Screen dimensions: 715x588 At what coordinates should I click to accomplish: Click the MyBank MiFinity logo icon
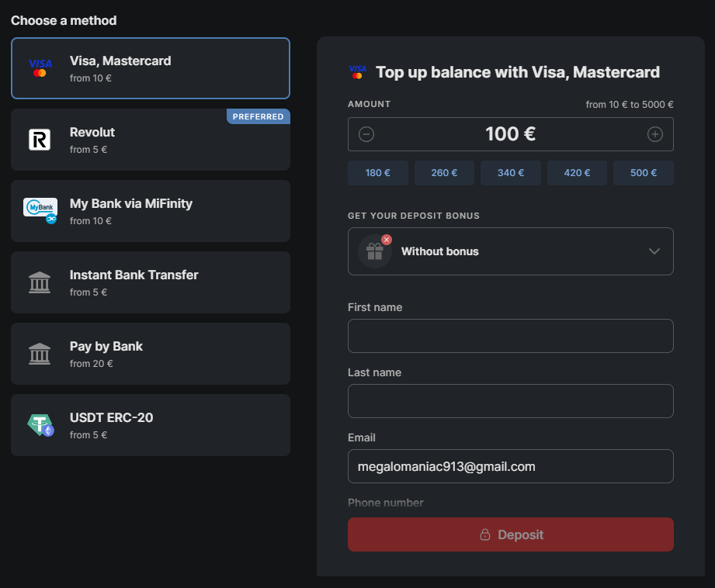tap(40, 209)
